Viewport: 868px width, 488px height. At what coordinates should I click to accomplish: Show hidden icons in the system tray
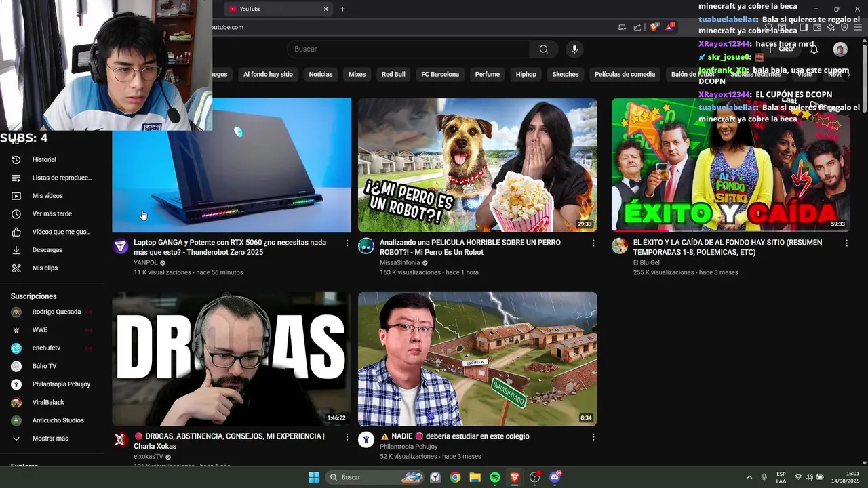[749, 477]
